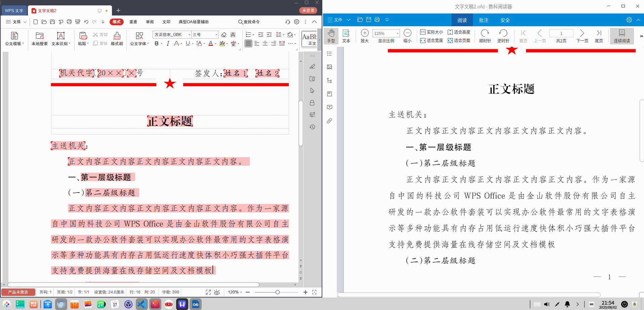The width and height of the screenshot is (644, 310).
Task: Open the 方正仿宋_GBK font dropdown
Action: pyautogui.click(x=189, y=34)
